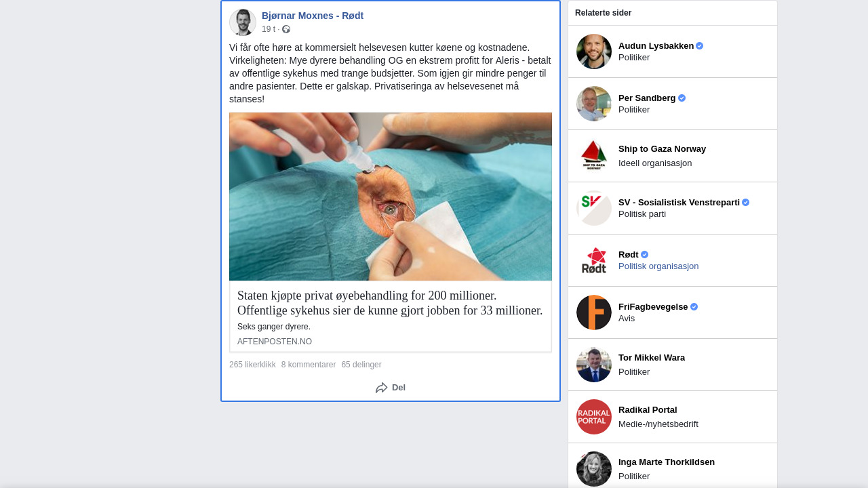Open the Audun Lysbakken page link
Viewport: 868px width, 488px height.
[x=656, y=46]
